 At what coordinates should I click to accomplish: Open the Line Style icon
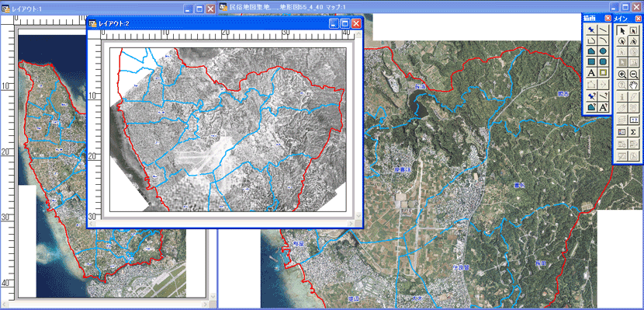(x=603, y=96)
